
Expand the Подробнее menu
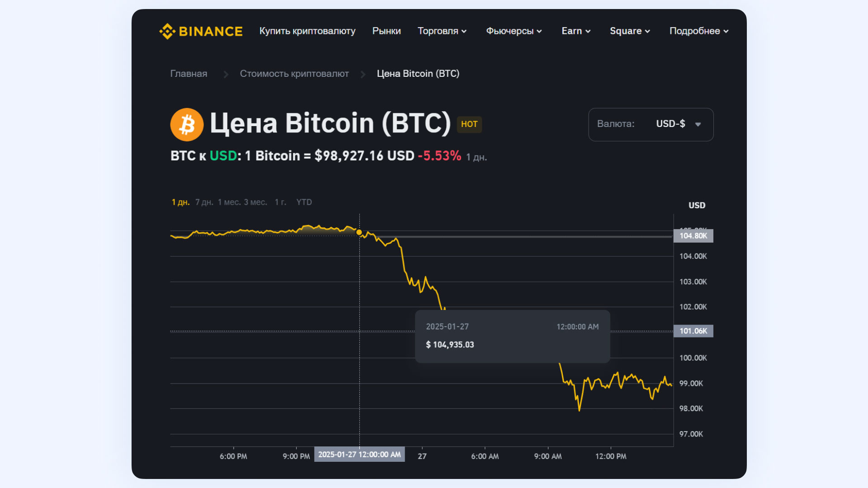point(699,31)
